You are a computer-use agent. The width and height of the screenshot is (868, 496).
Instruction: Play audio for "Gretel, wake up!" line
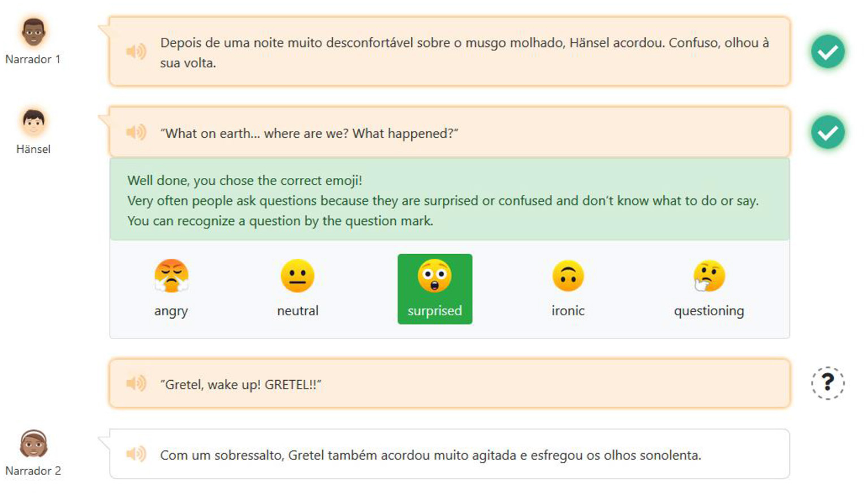click(136, 384)
